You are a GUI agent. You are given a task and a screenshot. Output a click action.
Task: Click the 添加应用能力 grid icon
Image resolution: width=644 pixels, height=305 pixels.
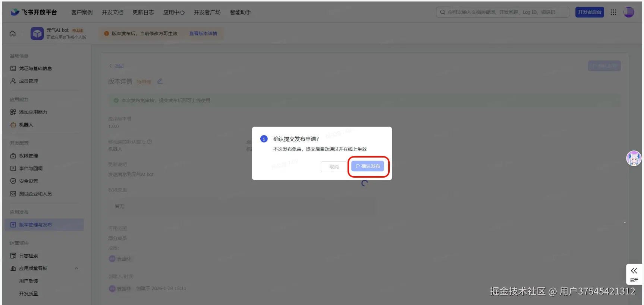(x=13, y=112)
